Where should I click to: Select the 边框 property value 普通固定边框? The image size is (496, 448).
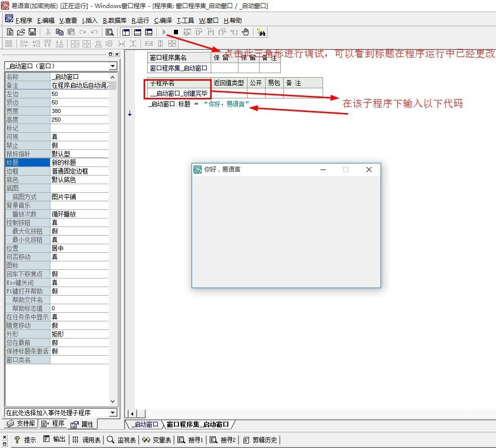click(80, 171)
